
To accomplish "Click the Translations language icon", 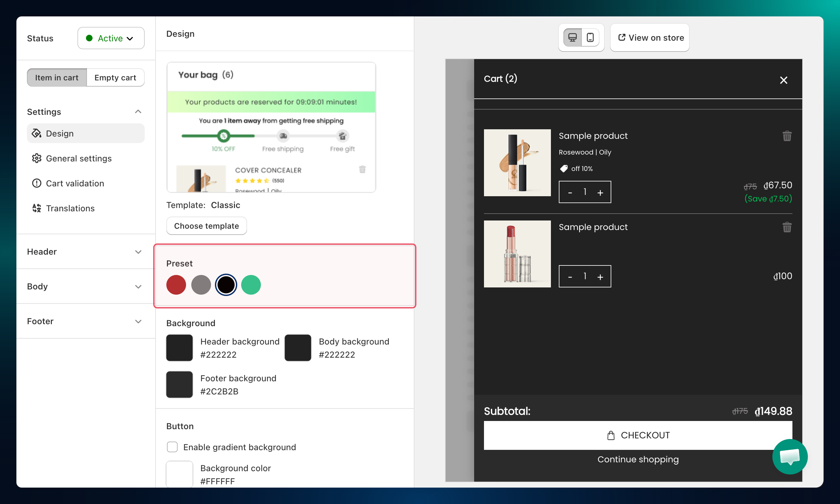I will coord(37,208).
